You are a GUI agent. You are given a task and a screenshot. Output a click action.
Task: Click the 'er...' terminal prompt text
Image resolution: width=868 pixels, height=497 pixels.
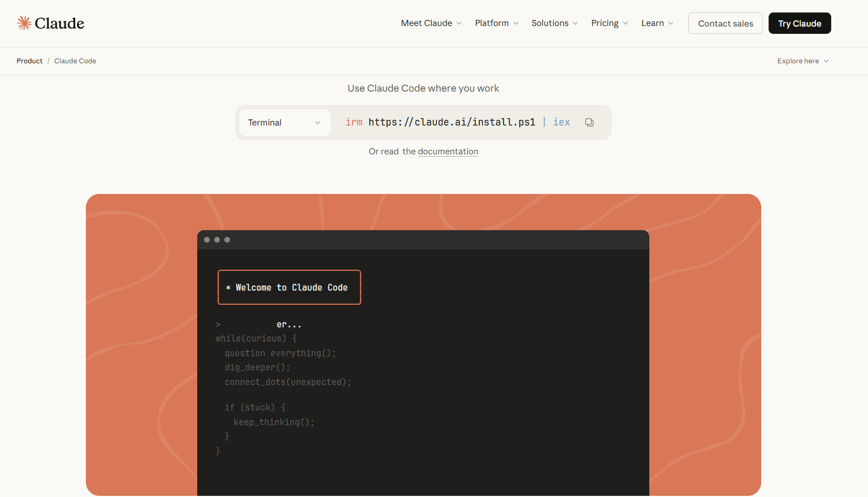289,325
